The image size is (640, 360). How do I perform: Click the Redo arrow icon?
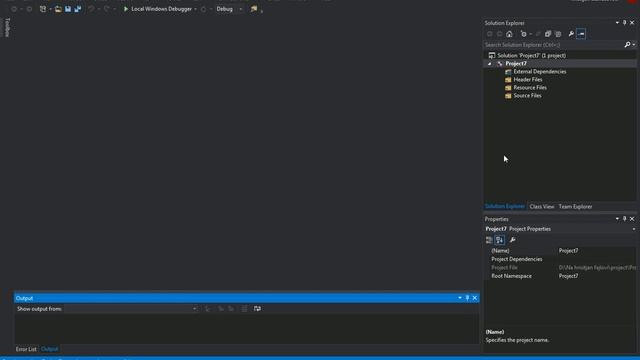[x=107, y=9]
